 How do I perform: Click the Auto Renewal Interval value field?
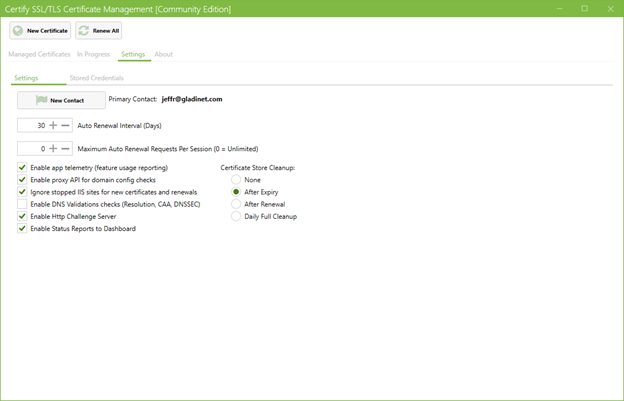pos(33,126)
